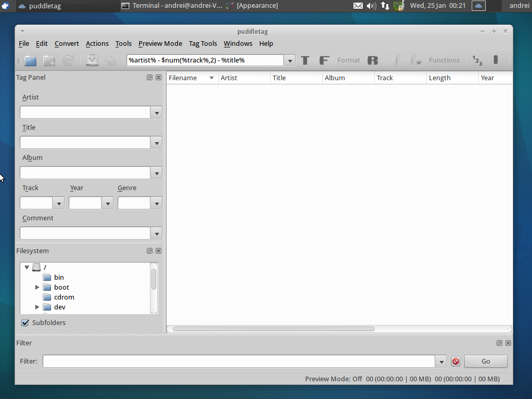Click the File to Tag (F) icon
532x399 pixels.
pyautogui.click(x=324, y=60)
